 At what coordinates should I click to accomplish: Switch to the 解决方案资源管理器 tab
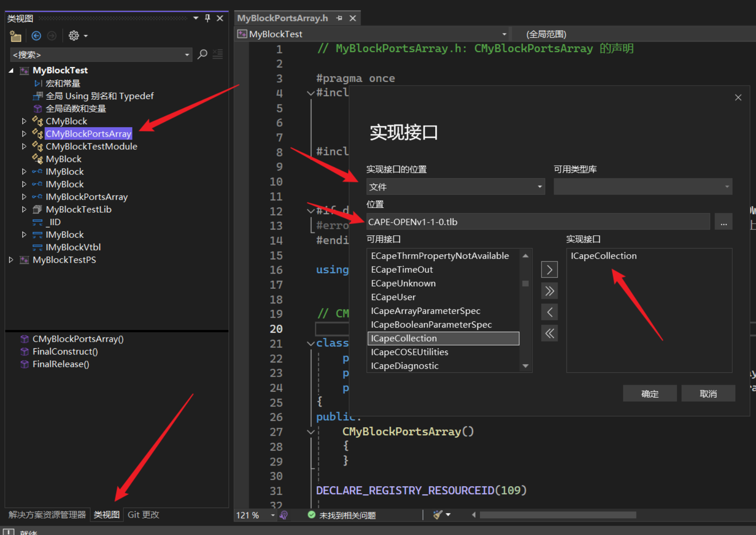pyautogui.click(x=47, y=515)
